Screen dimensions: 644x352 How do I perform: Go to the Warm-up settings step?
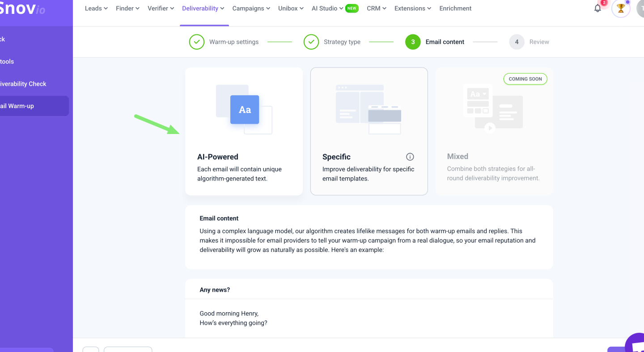pyautogui.click(x=234, y=42)
